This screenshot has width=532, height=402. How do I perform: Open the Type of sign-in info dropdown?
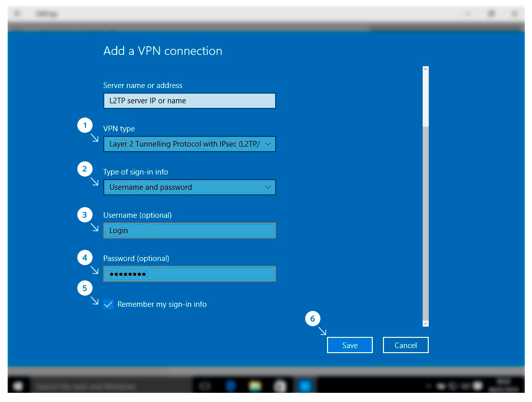click(x=189, y=187)
